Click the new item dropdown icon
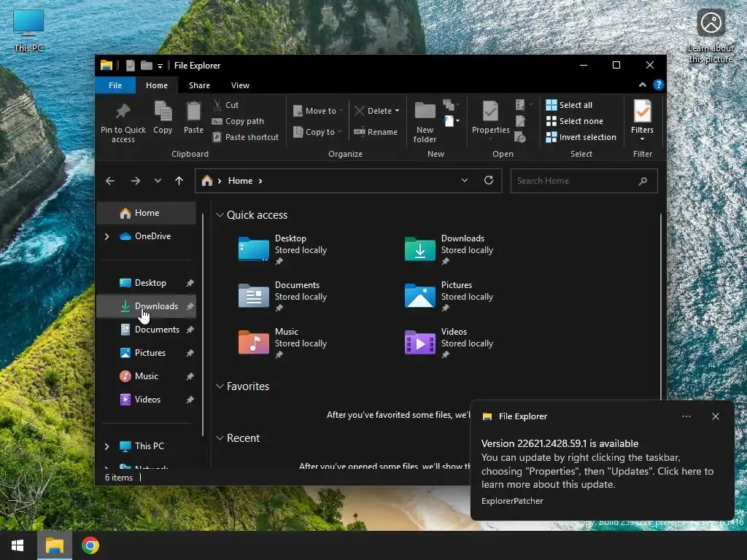747x560 pixels. [451, 121]
